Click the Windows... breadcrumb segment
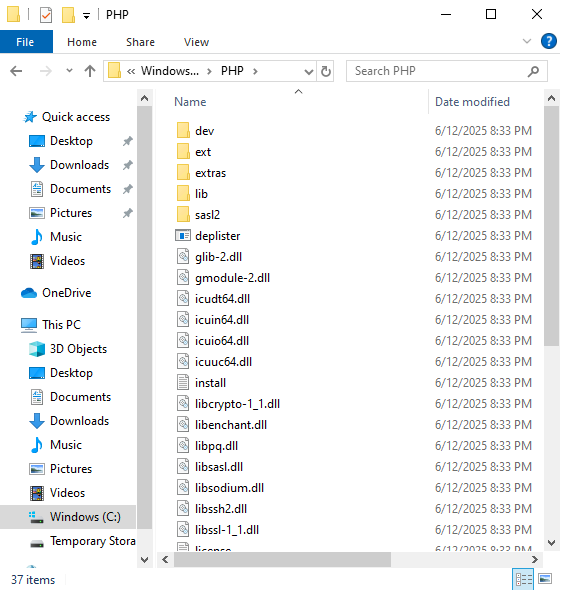Viewport: 561px width, 590px height. pos(170,71)
